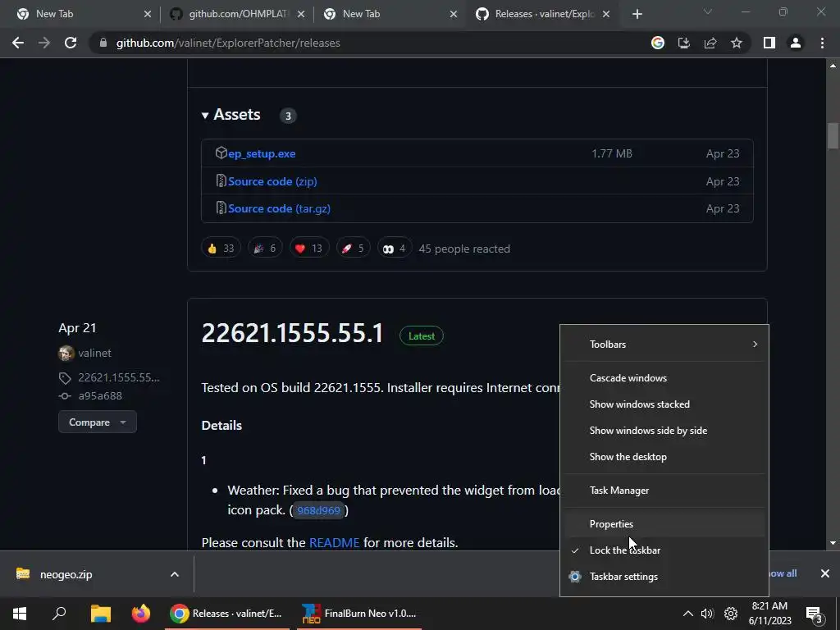View site security lock info

coord(103,43)
